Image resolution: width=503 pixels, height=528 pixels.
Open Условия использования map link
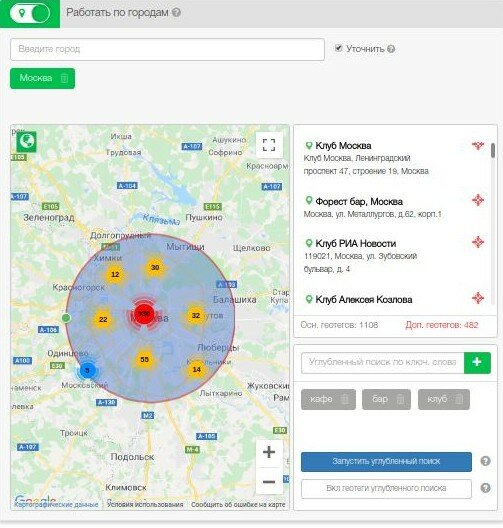[x=145, y=504]
